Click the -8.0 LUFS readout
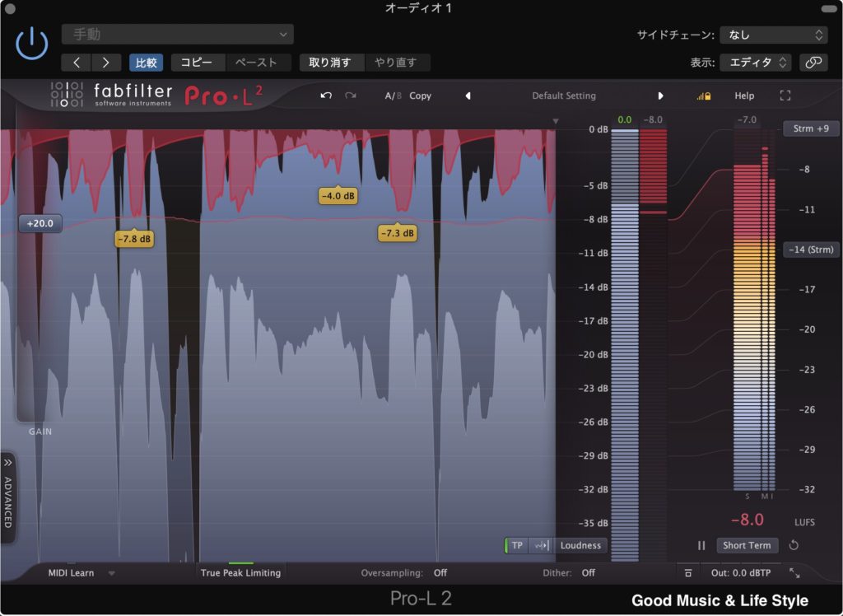Viewport: 843px width, 616px height. 748,520
